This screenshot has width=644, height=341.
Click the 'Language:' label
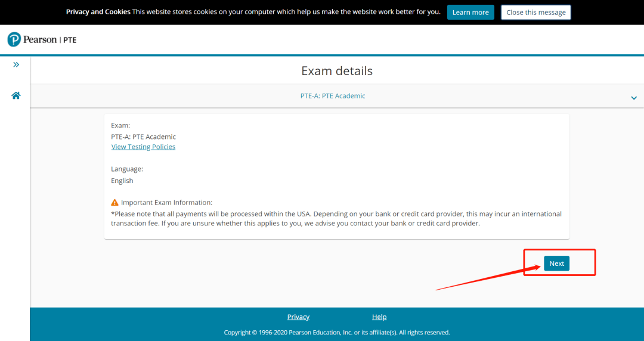tap(127, 169)
